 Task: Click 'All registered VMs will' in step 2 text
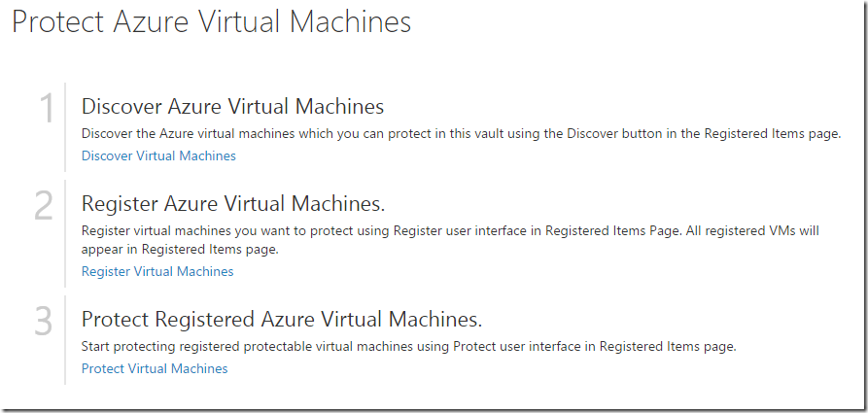coord(752,230)
